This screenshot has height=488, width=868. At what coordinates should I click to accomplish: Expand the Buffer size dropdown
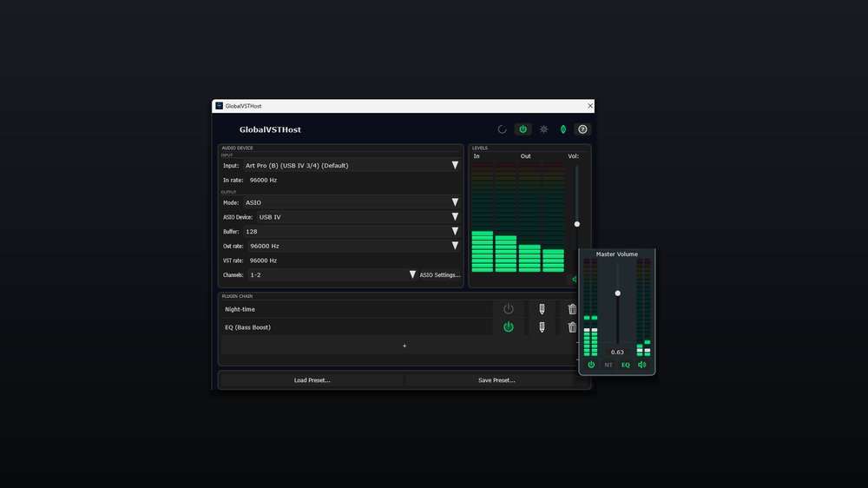[x=352, y=231]
